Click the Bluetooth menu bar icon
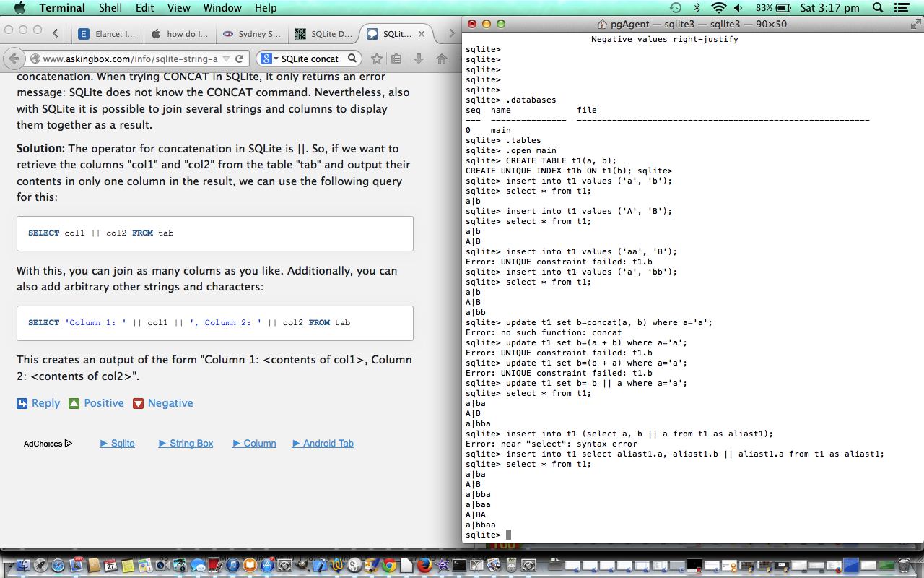Screen dimensions: 924x578 tap(697, 8)
